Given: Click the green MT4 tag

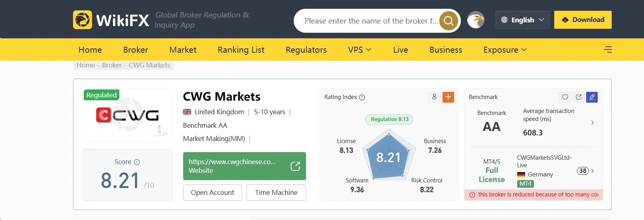Looking at the screenshot, I should tap(525, 184).
